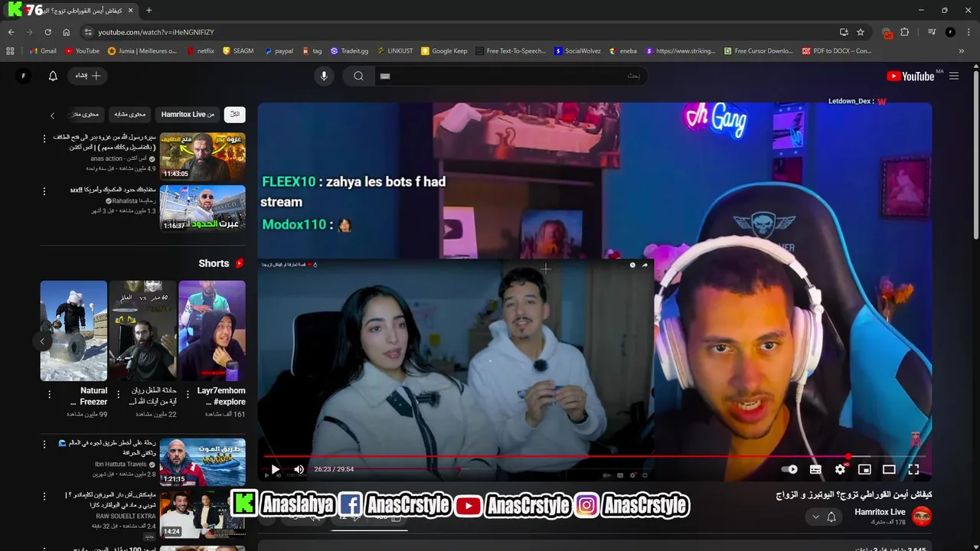The image size is (980, 551).
Task: Open the YouTube notifications bell
Action: (x=53, y=76)
